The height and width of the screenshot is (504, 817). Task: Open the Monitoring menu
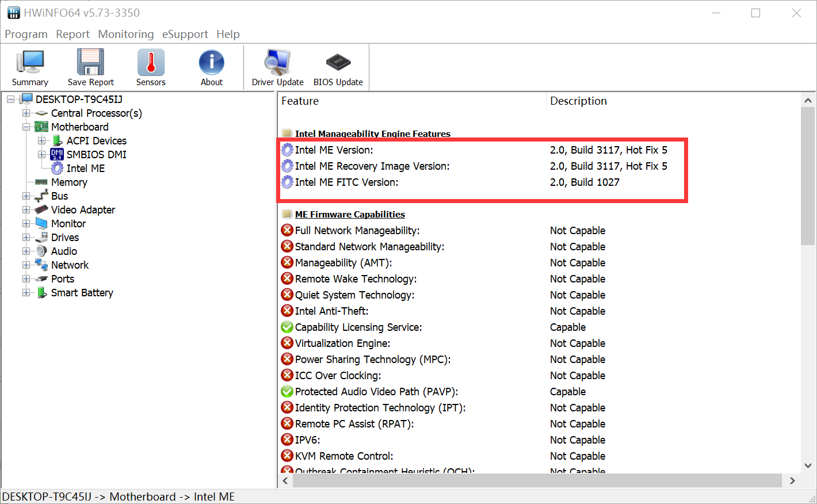coord(126,35)
